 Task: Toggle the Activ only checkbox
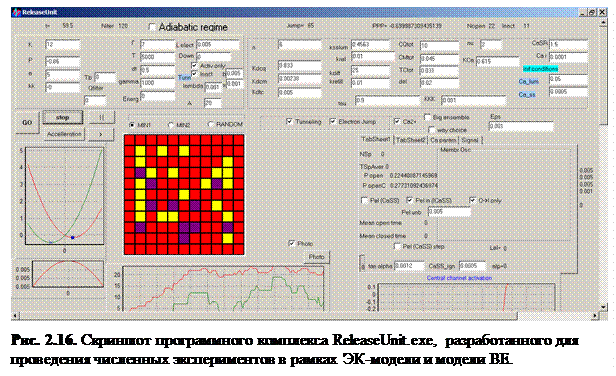(194, 65)
